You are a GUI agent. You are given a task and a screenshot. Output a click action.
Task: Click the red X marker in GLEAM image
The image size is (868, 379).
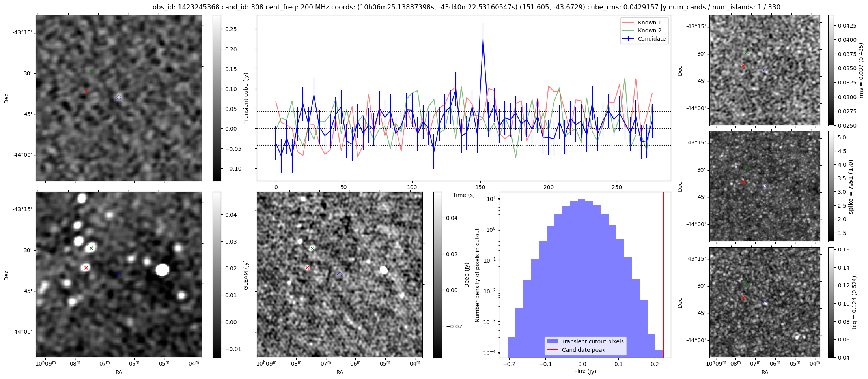[86, 268]
